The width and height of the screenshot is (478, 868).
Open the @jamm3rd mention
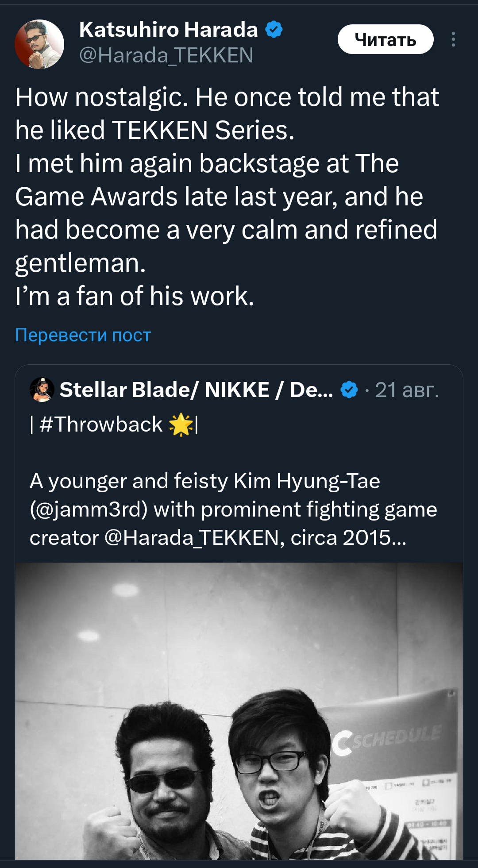tap(89, 509)
